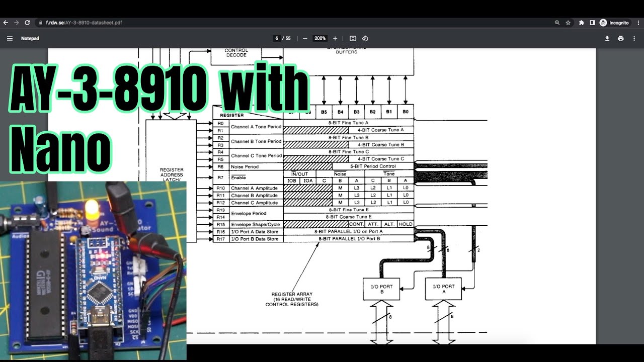
Task: Open PDF viewer more actions menu
Action: click(x=634, y=38)
